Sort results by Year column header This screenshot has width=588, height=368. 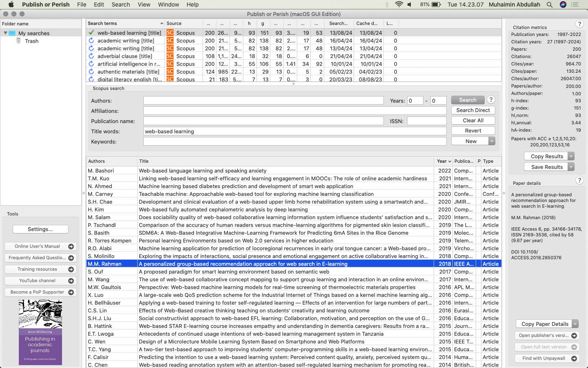click(444, 161)
